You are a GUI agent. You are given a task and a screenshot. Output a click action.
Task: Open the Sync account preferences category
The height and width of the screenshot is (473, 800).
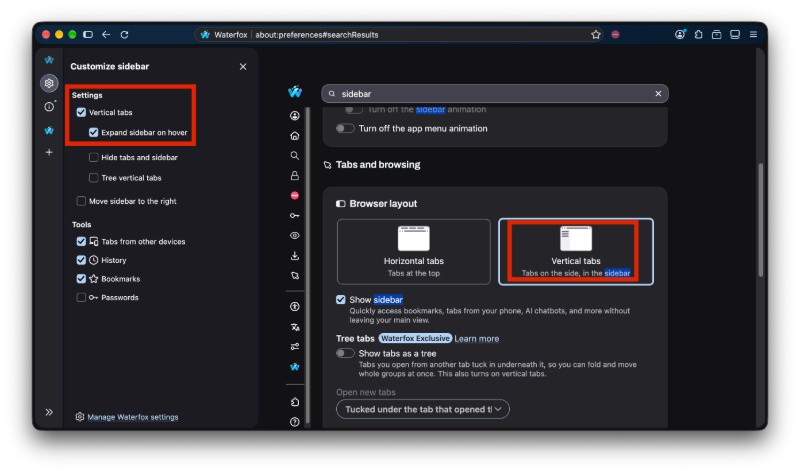[x=295, y=116]
